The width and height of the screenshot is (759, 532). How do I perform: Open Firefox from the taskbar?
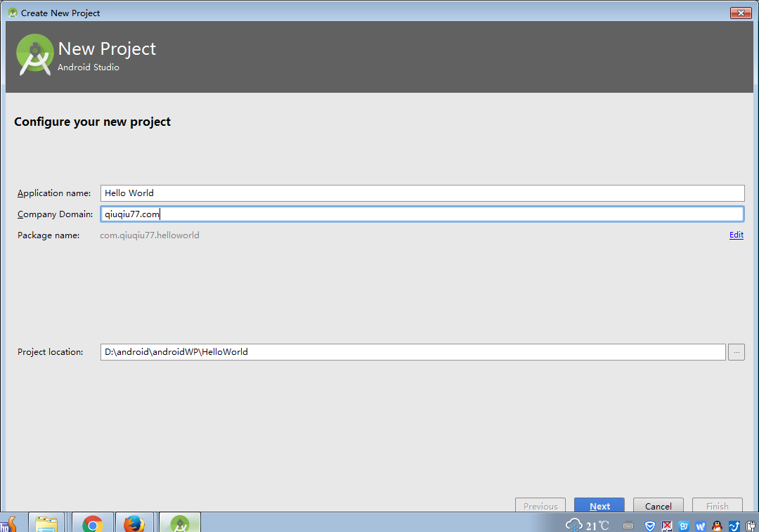(134, 523)
